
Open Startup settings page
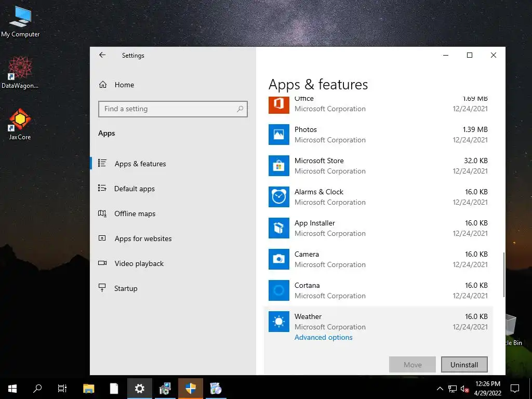pyautogui.click(x=173, y=288)
